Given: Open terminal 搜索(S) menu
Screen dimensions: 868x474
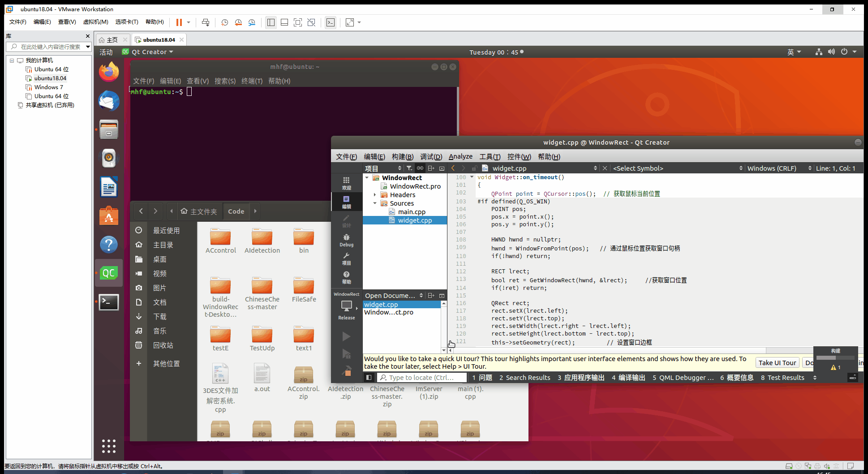Looking at the screenshot, I should (225, 81).
